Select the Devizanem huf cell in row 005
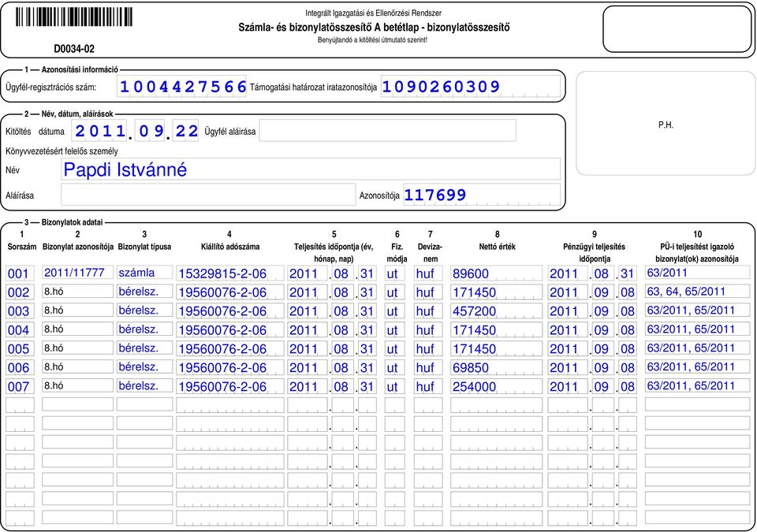The image size is (757, 532). click(427, 348)
